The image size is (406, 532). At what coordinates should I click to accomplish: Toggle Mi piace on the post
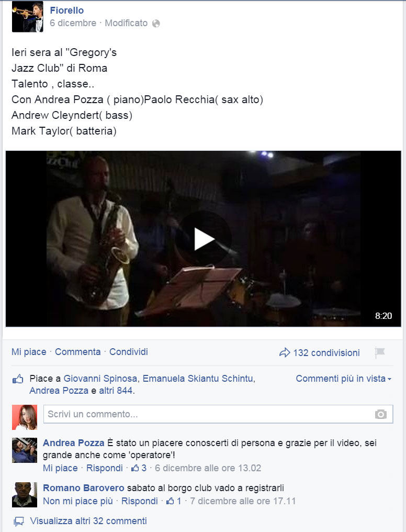click(x=29, y=352)
